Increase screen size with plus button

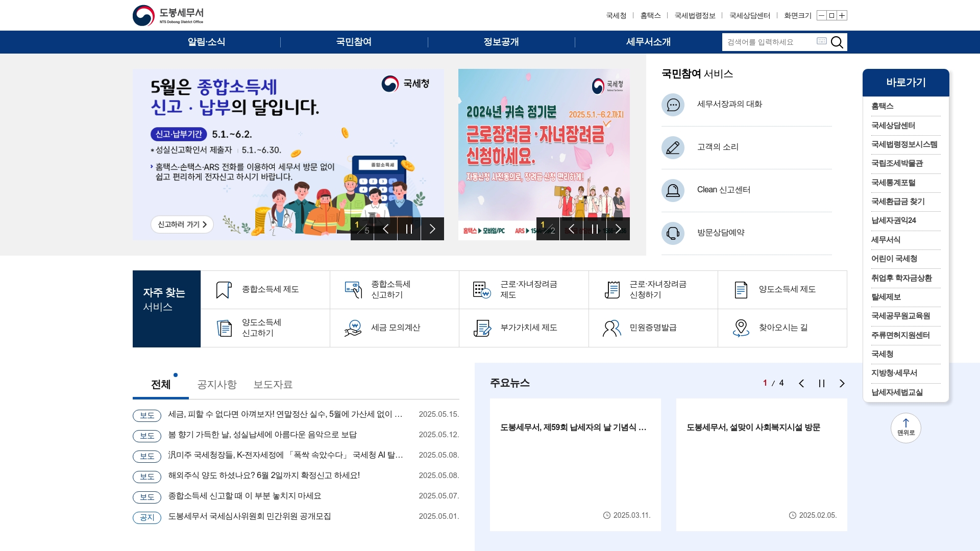click(x=842, y=15)
